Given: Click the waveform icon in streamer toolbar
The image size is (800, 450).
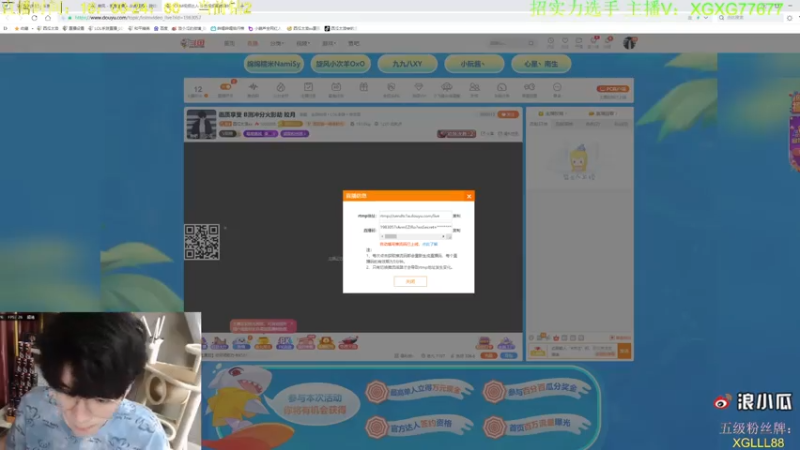Looking at the screenshot, I should pyautogui.click(x=253, y=87).
